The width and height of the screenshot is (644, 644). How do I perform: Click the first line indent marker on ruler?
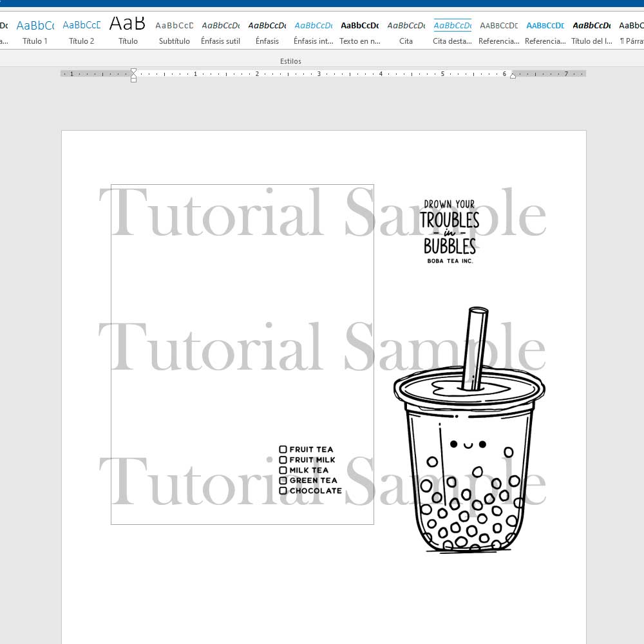click(133, 70)
